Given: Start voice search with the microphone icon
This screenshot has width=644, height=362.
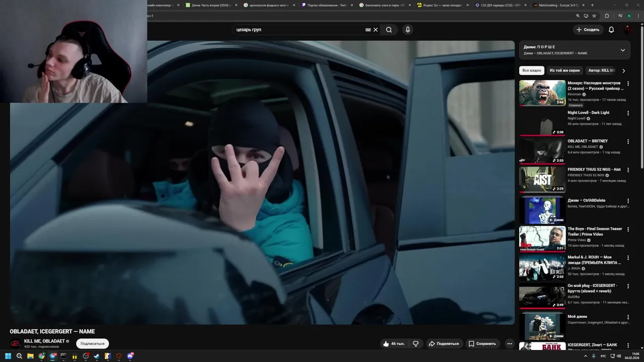Looking at the screenshot, I should [408, 30].
